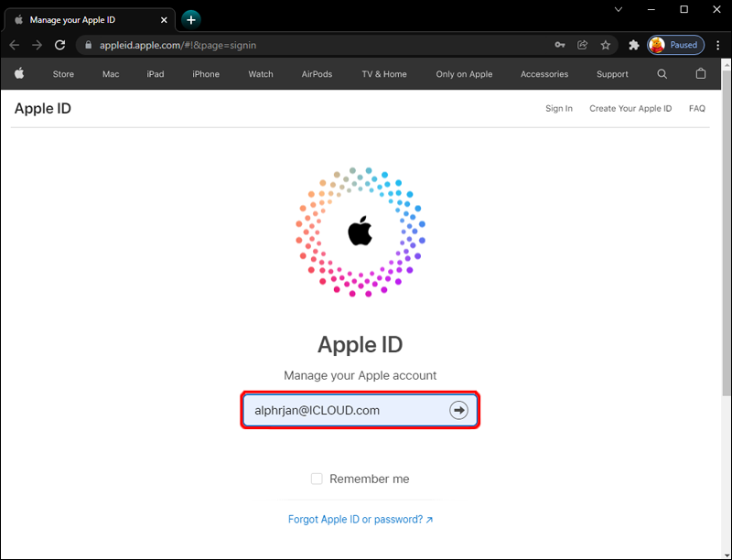Open a new tab with plus button
The width and height of the screenshot is (732, 560).
pyautogui.click(x=191, y=20)
